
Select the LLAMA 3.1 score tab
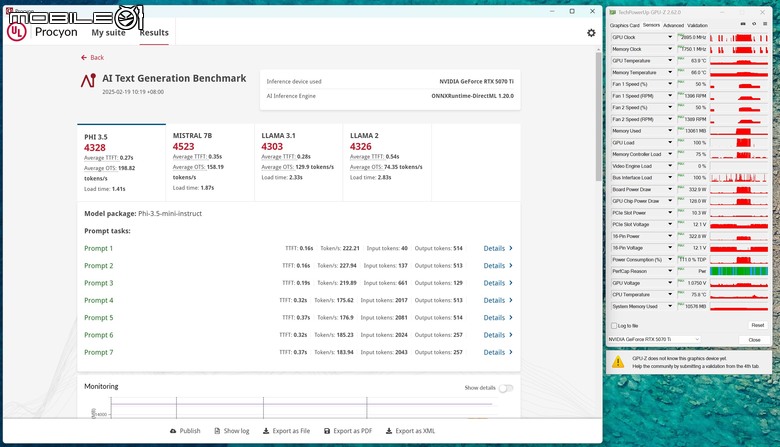tap(298, 163)
